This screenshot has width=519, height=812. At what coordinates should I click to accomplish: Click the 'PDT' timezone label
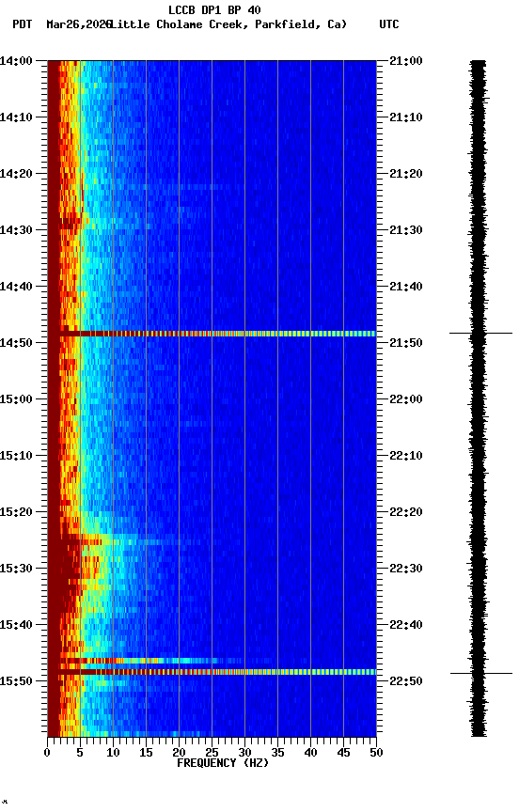23,24
